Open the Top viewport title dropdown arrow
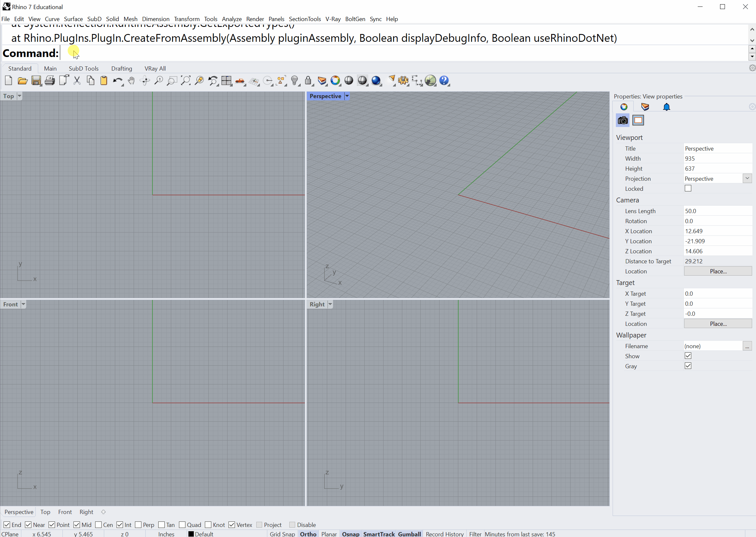 tap(19, 96)
